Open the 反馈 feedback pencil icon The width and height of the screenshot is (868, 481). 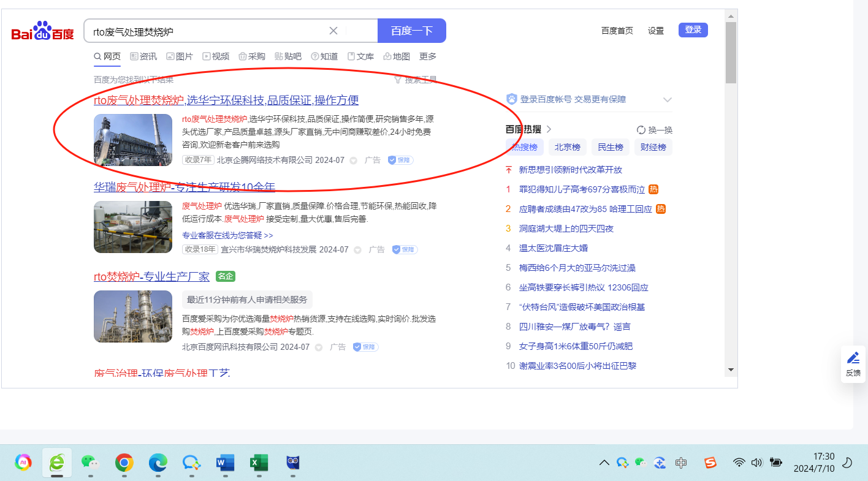pos(853,358)
